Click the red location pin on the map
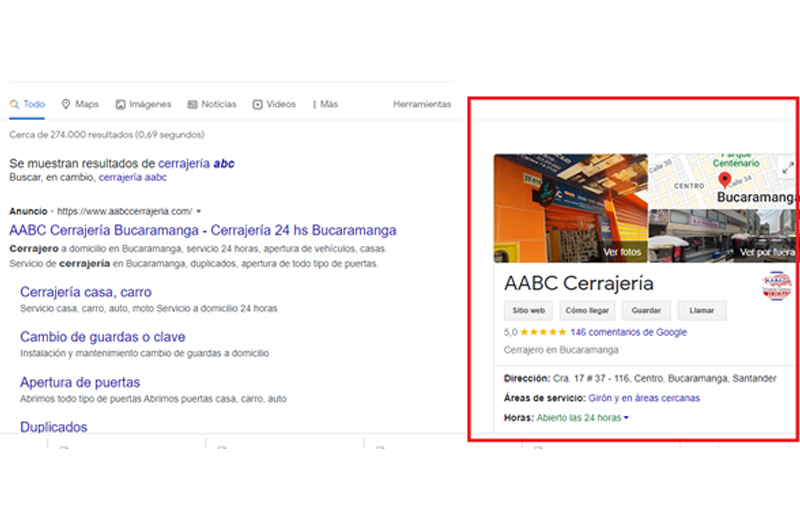 coord(724,180)
